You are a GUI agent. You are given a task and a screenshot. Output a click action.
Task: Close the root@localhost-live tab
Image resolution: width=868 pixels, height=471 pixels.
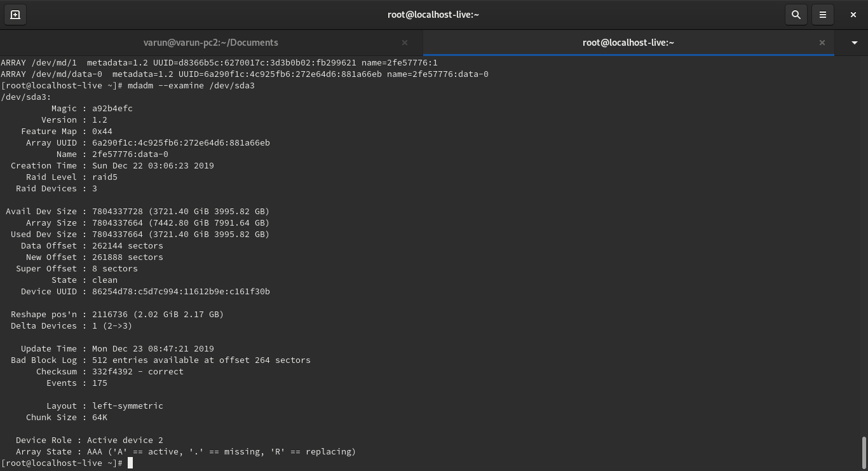822,43
